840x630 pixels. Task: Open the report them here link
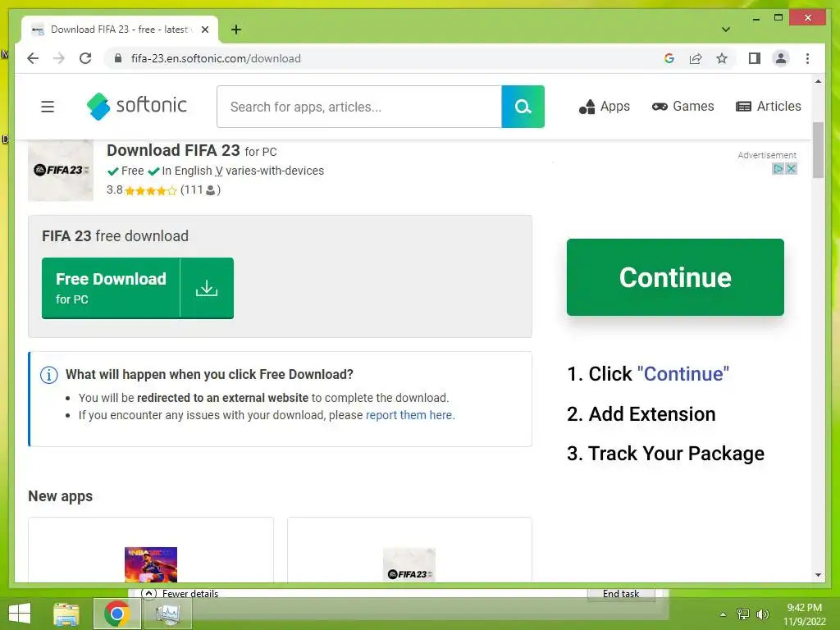coord(410,415)
